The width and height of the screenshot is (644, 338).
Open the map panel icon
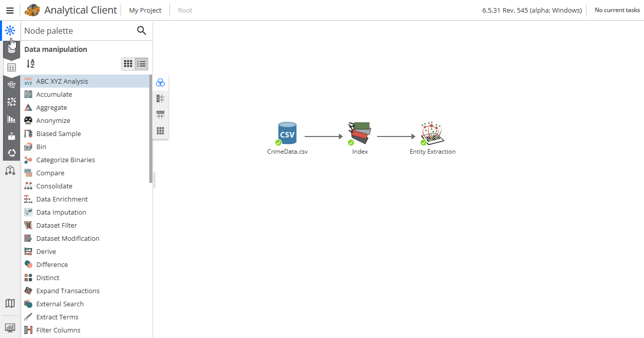10,303
